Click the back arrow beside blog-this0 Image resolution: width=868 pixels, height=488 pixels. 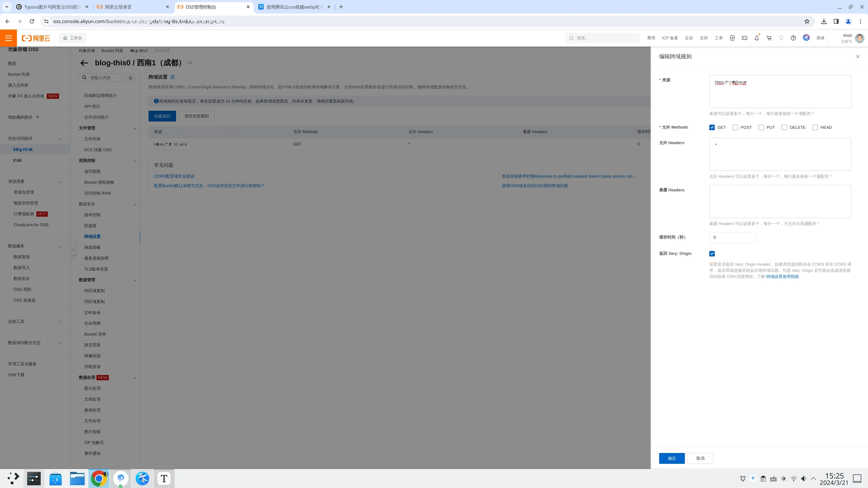[84, 63]
